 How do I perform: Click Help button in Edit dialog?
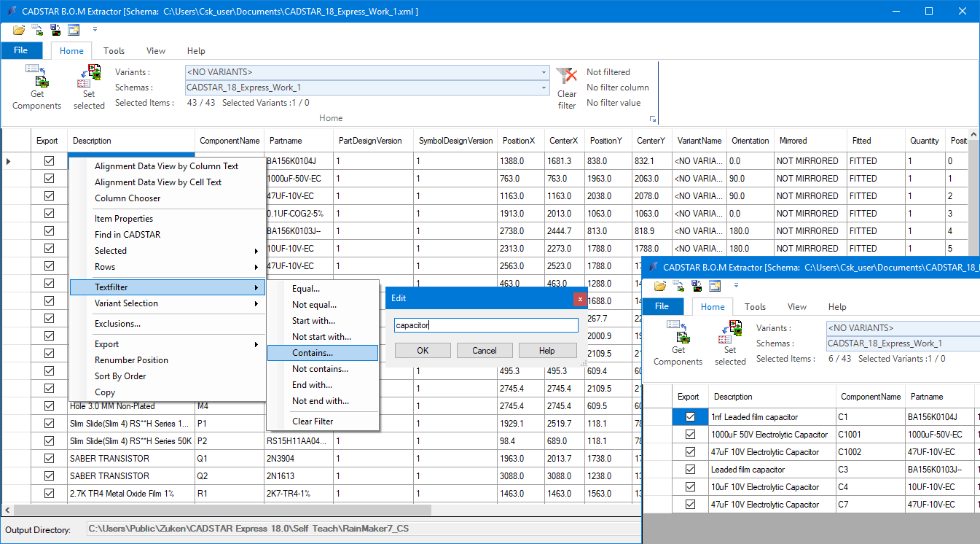[546, 351]
